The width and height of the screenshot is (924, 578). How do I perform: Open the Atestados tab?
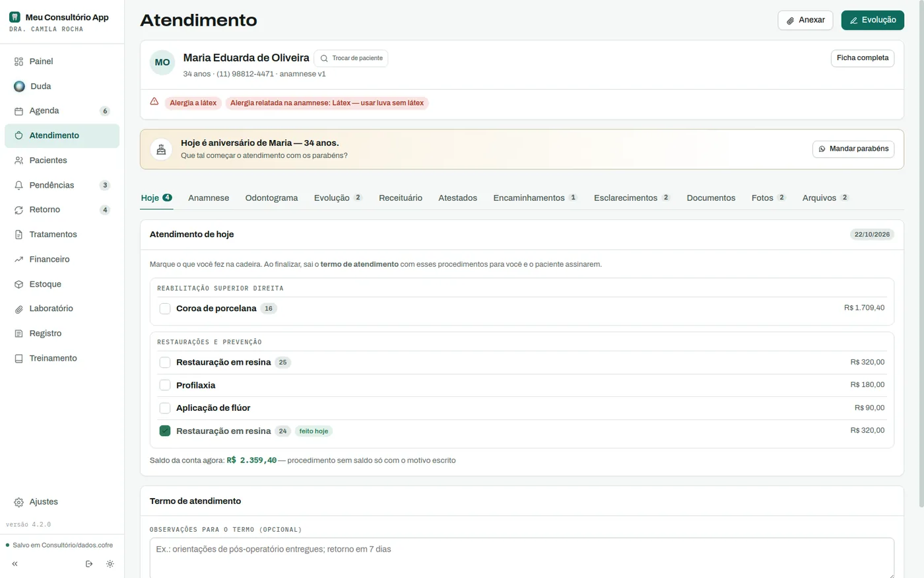[x=457, y=198]
